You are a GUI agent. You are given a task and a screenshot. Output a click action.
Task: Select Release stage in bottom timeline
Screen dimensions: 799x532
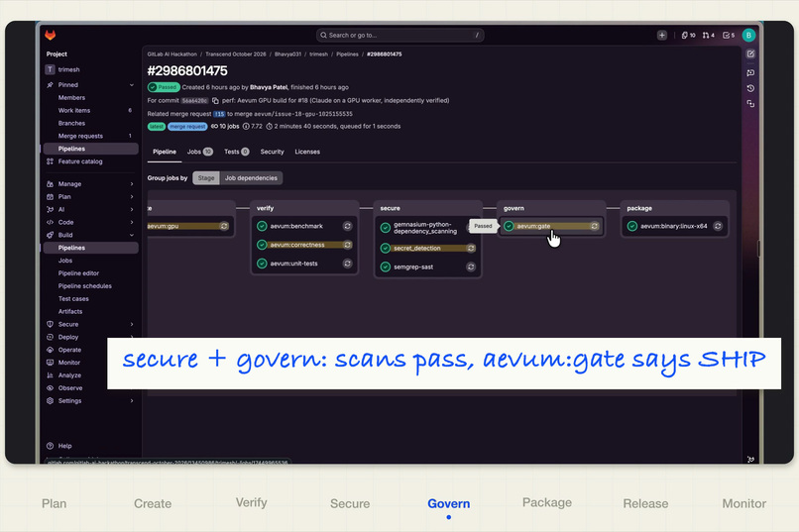[x=645, y=503]
